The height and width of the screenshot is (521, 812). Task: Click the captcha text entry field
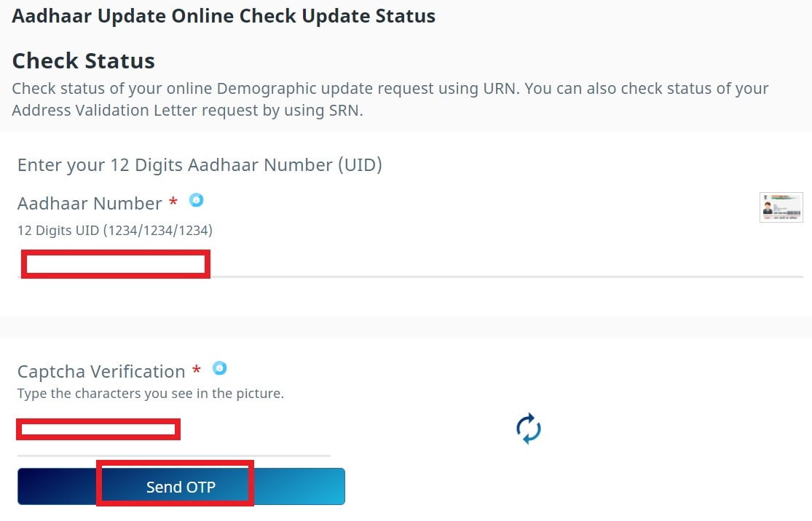(98, 429)
